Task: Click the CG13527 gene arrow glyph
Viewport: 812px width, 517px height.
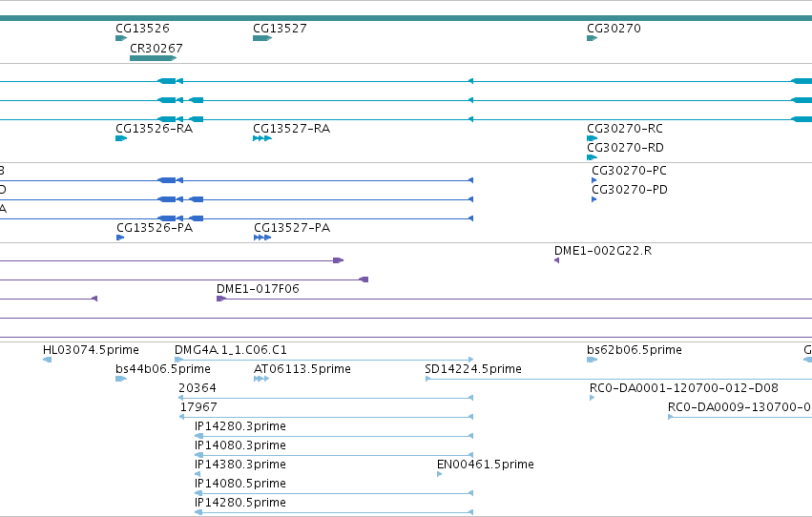Action: pyautogui.click(x=262, y=38)
